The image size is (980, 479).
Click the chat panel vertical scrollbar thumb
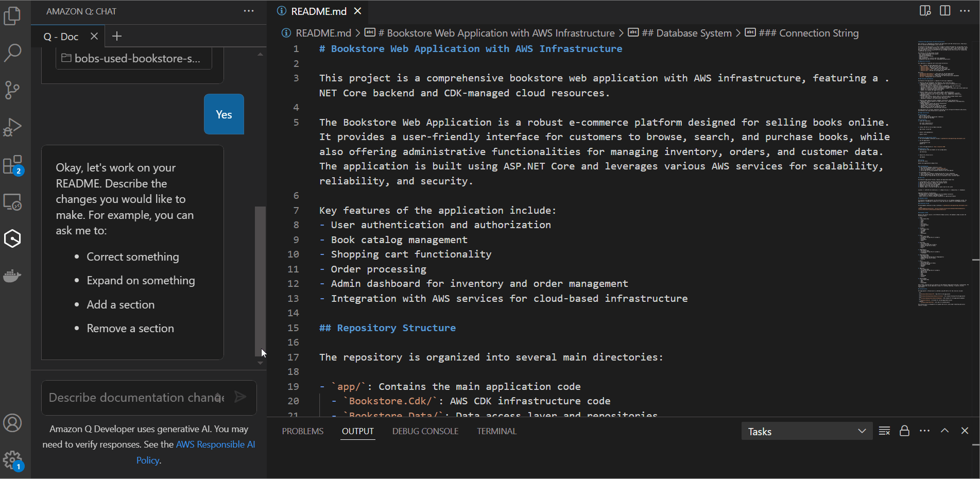[x=260, y=281]
